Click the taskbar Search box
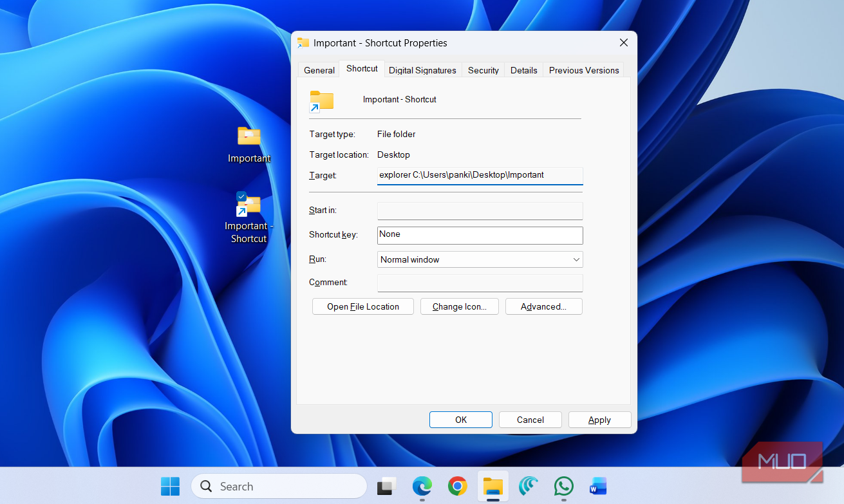The height and width of the screenshot is (504, 844). coord(279,486)
